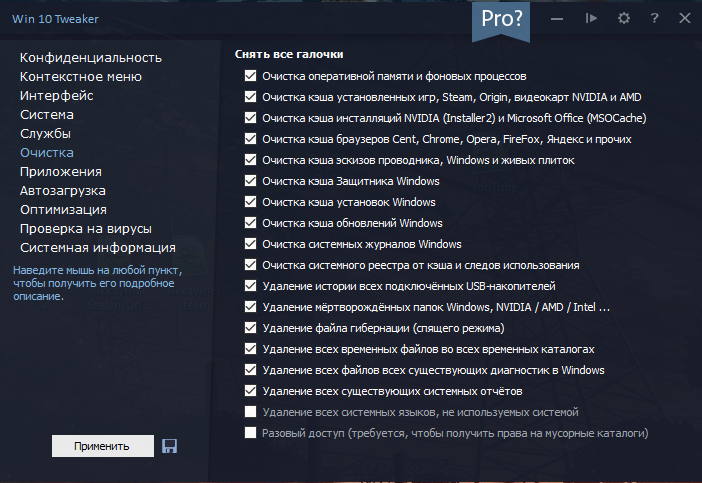Open the Проверка на вирусы section
This screenshot has width=702, height=483.
[86, 228]
